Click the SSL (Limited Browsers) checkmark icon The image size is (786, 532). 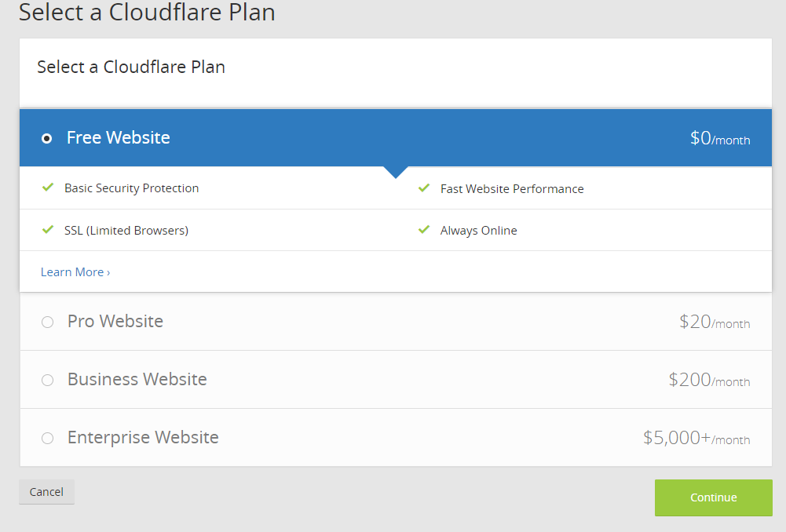click(48, 230)
